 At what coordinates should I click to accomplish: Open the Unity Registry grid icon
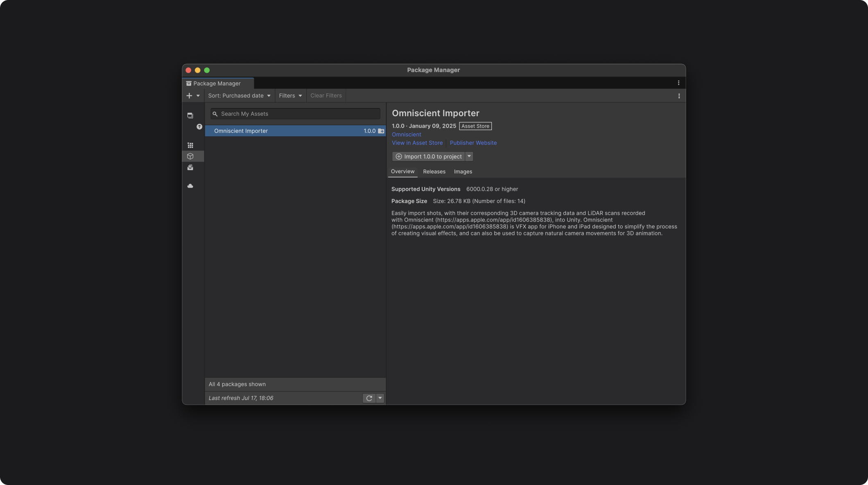point(190,145)
